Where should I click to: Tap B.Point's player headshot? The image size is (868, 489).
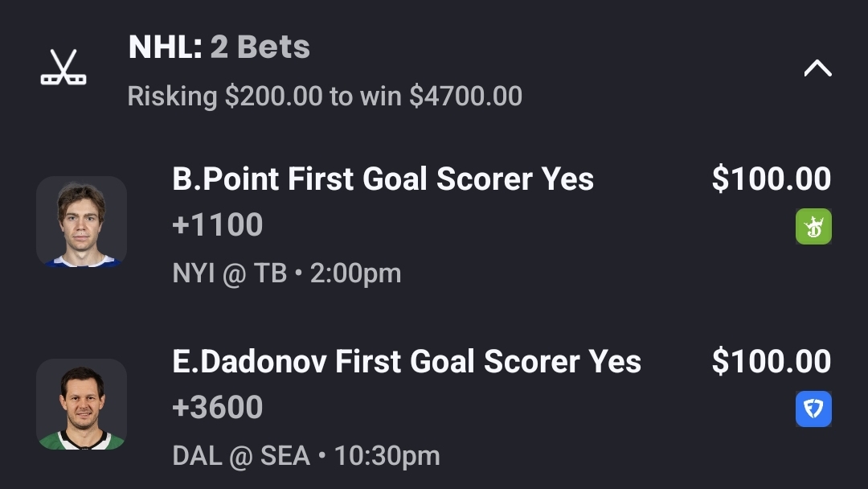pyautogui.click(x=81, y=221)
